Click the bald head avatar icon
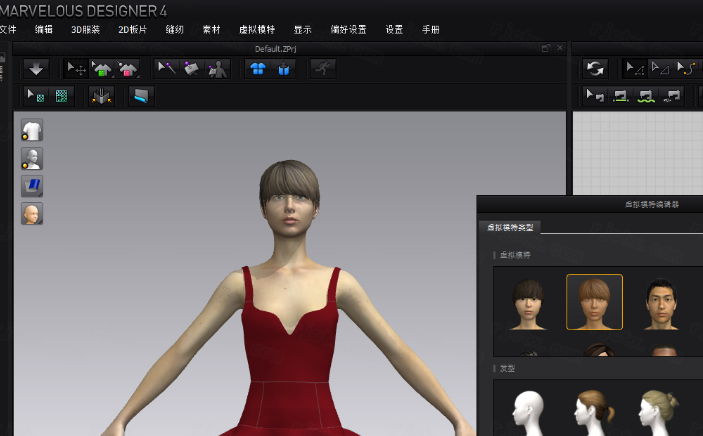703x436 pixels. pyautogui.click(x=32, y=214)
